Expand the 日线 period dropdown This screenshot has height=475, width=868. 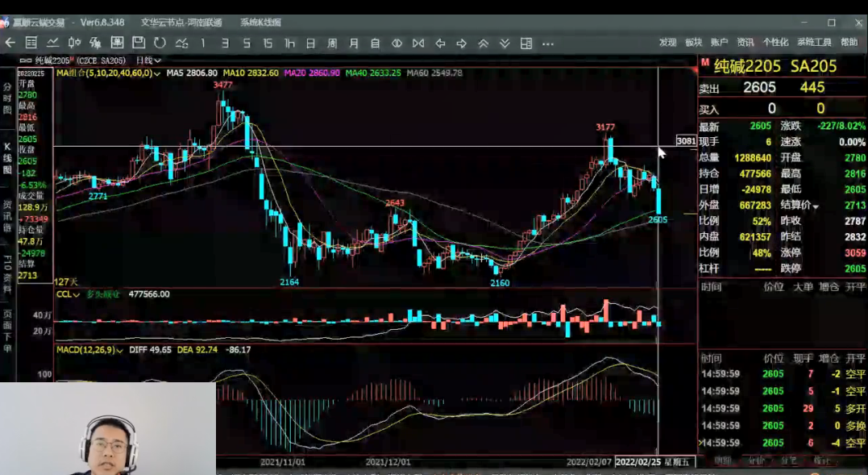coord(148,60)
